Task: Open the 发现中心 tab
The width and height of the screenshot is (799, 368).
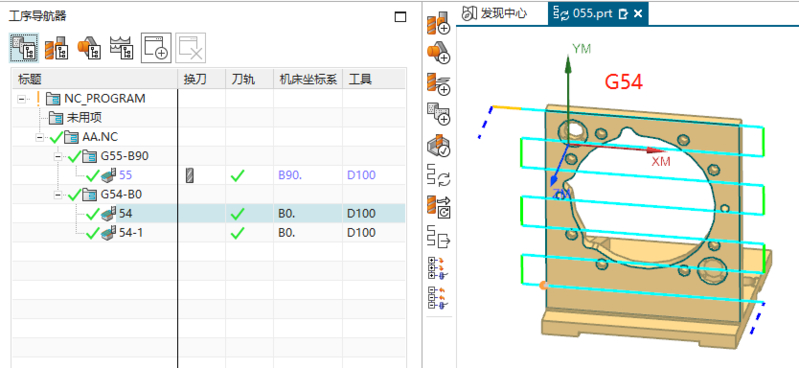Action: (x=495, y=14)
